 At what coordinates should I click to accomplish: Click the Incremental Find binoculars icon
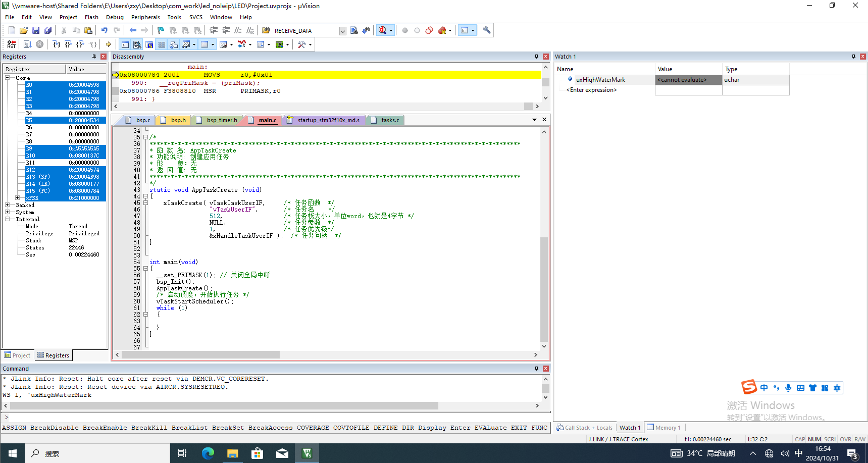pos(366,30)
